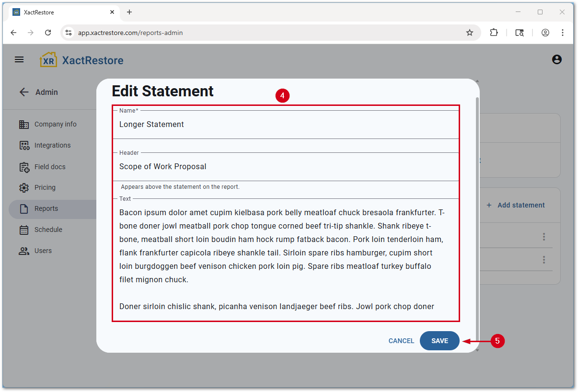
Task: Select the Company info icon in sidebar
Action: [x=24, y=124]
